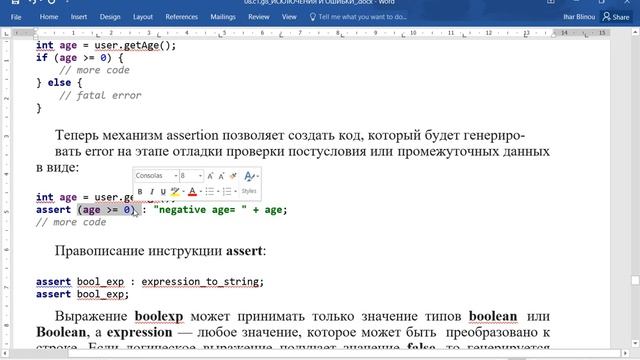Apply the yellow text highlight color
The image size is (640, 360).
[x=175, y=191]
